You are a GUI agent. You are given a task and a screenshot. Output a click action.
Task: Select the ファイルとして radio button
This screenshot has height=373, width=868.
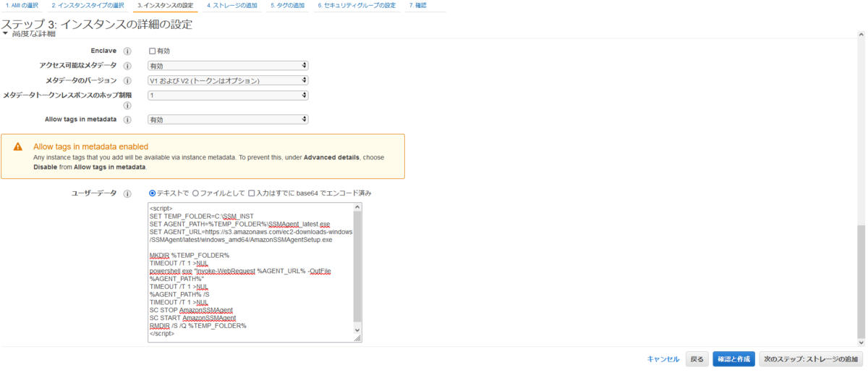click(x=195, y=193)
